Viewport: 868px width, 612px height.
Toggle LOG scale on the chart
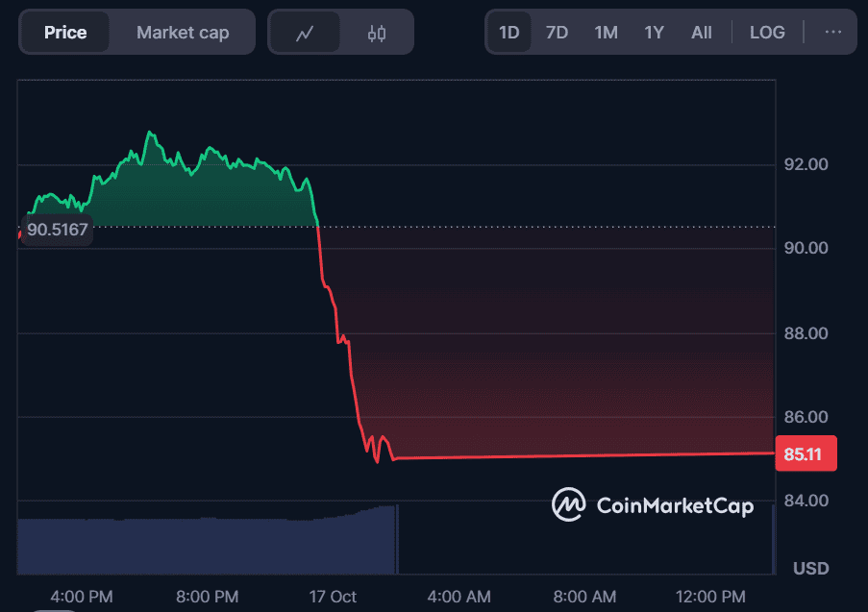(767, 33)
